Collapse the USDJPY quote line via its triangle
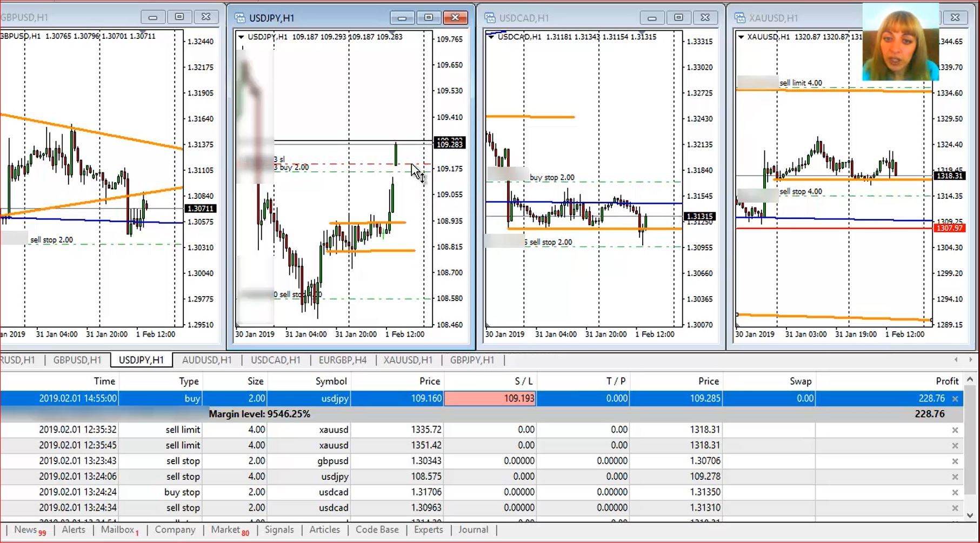The height and width of the screenshot is (543, 980). [x=241, y=37]
